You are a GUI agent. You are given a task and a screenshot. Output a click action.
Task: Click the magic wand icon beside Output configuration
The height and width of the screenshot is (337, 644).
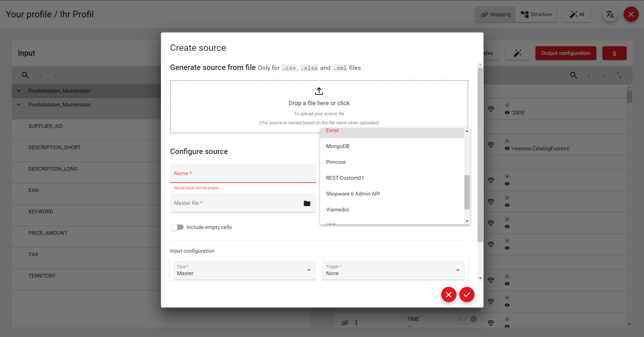(517, 53)
